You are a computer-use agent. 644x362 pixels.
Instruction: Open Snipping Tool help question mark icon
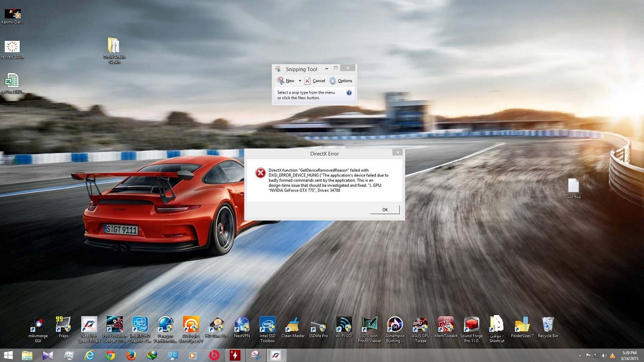coord(349,93)
